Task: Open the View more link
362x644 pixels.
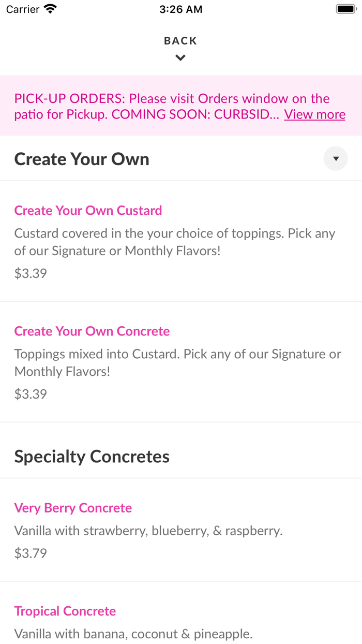Action: point(314,114)
